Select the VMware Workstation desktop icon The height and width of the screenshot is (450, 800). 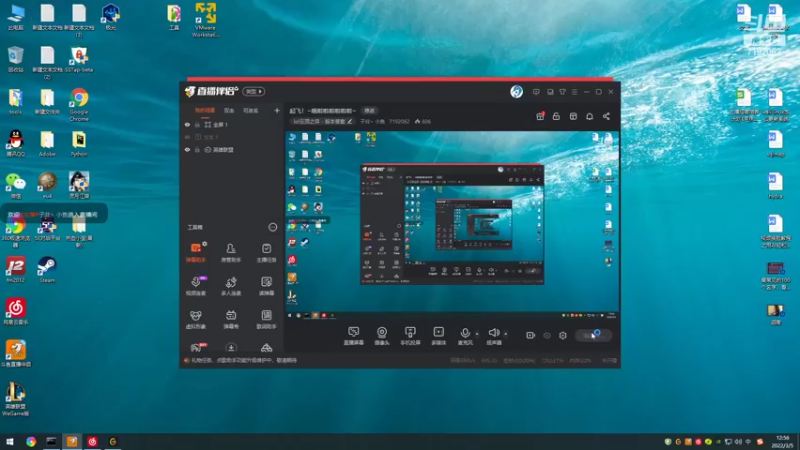point(205,20)
